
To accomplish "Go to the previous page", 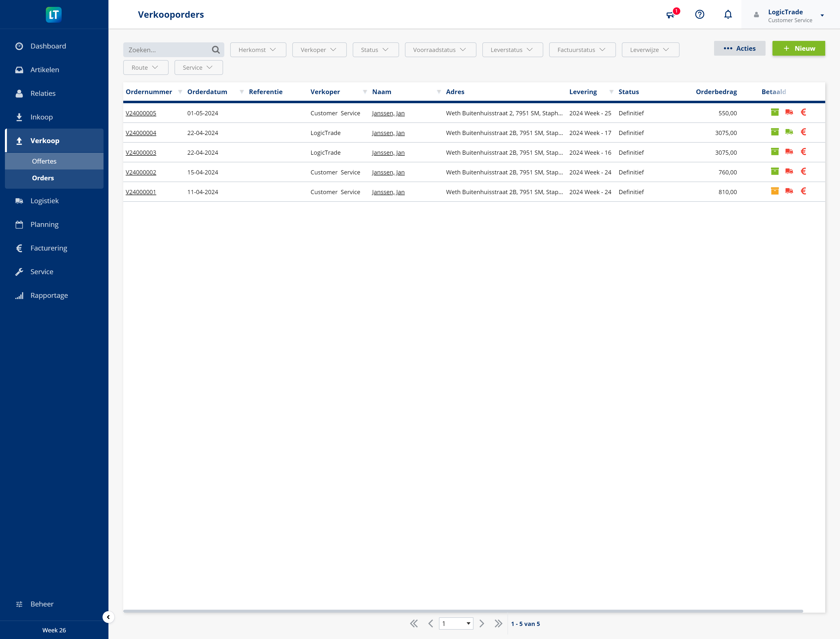I will pyautogui.click(x=430, y=623).
